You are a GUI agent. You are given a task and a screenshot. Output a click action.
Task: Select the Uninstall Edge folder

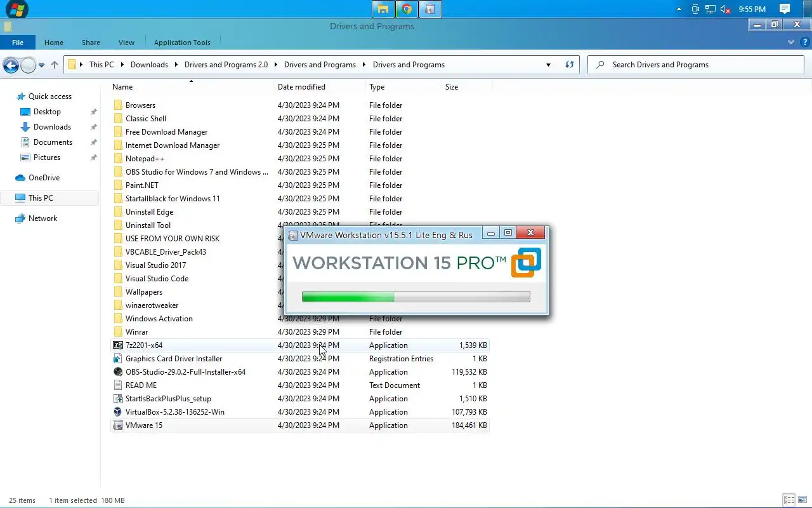point(149,212)
